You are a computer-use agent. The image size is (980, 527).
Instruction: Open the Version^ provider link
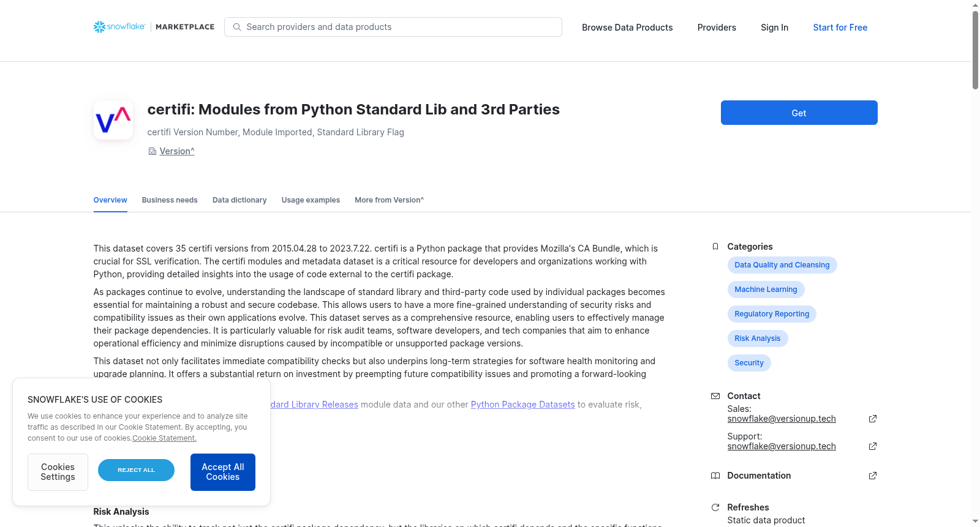coord(177,151)
